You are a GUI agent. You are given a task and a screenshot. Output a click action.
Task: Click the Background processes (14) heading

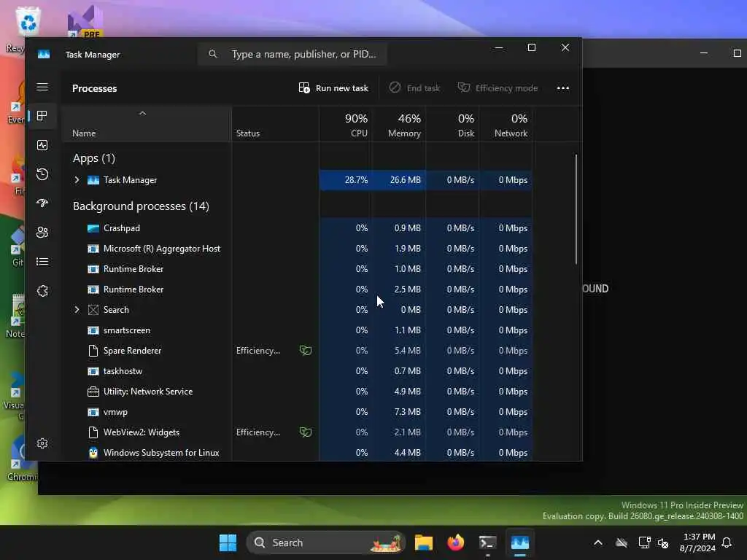click(x=141, y=206)
